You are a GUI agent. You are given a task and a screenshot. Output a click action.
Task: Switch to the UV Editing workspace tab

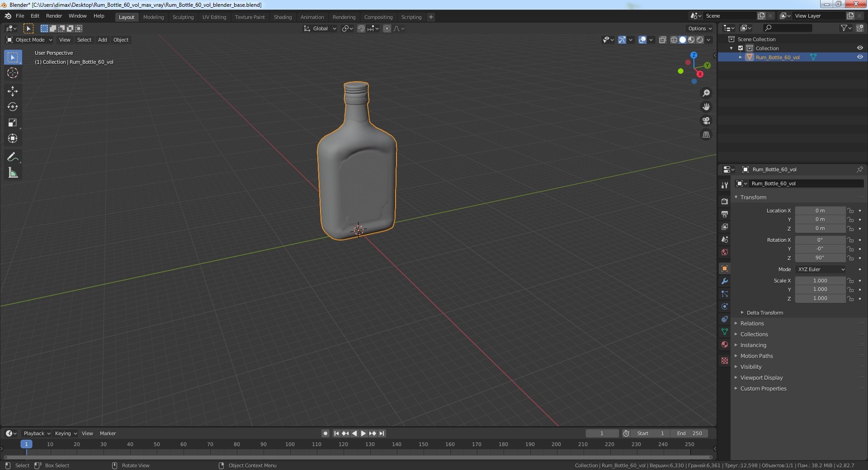tap(214, 17)
